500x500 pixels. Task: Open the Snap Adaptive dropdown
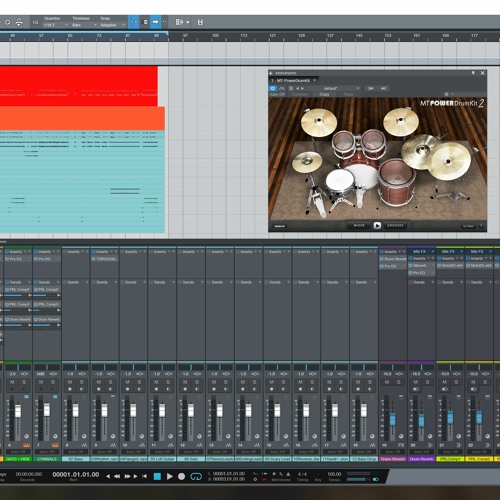tap(112, 25)
